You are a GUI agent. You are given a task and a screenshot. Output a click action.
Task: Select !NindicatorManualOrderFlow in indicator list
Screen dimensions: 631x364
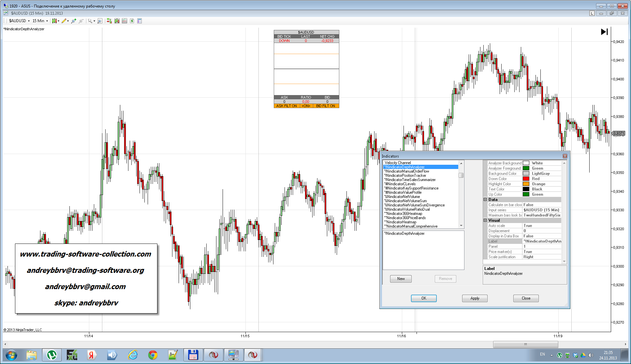(x=407, y=171)
